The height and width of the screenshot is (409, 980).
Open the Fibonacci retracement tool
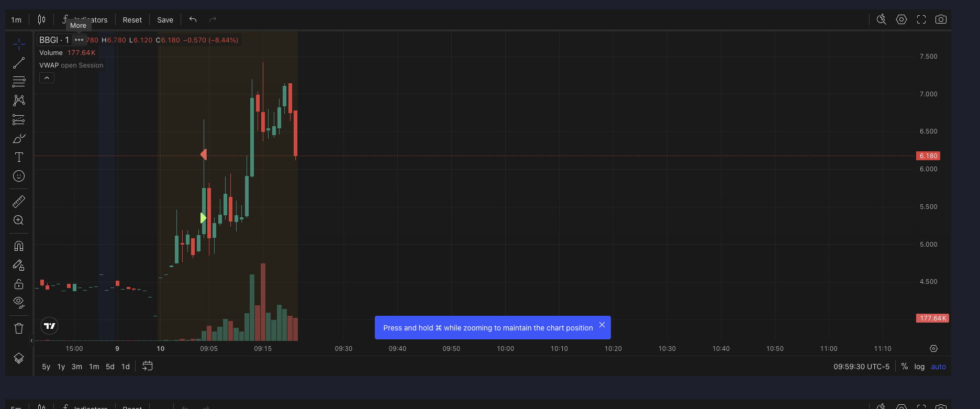coord(19,82)
